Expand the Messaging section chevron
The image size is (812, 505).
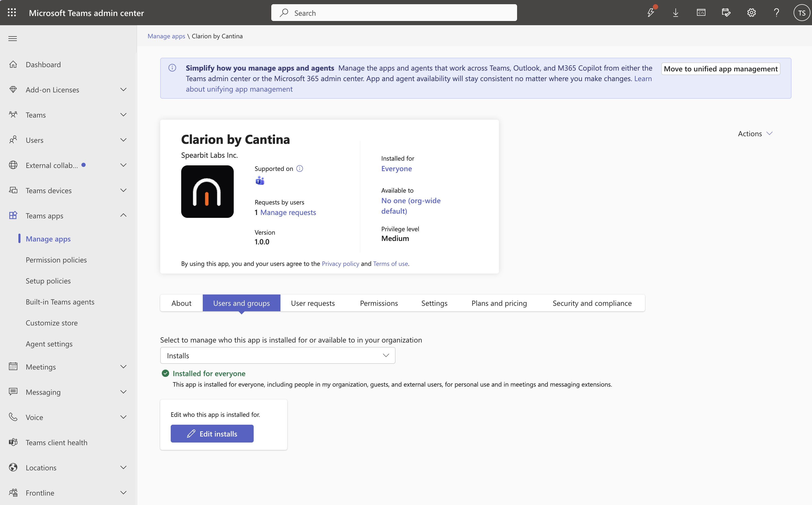coord(123,392)
